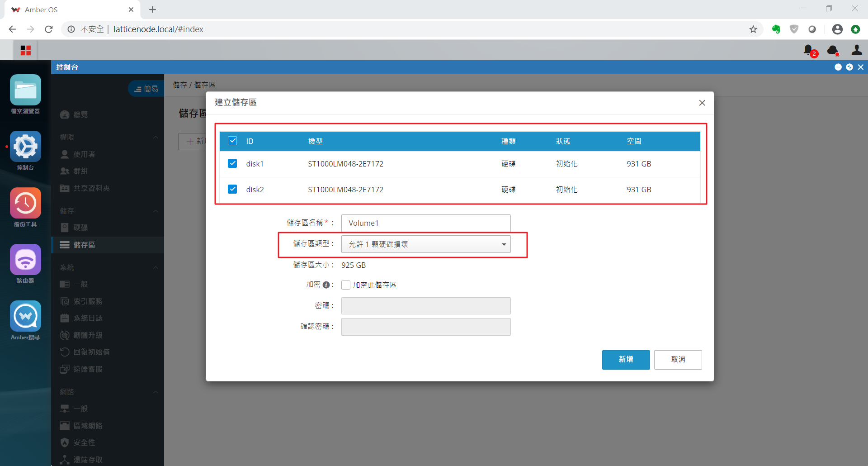Open the Chrome profile icon

(837, 29)
